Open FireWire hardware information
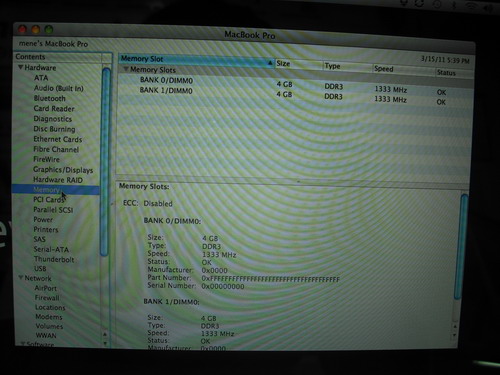 (x=46, y=159)
